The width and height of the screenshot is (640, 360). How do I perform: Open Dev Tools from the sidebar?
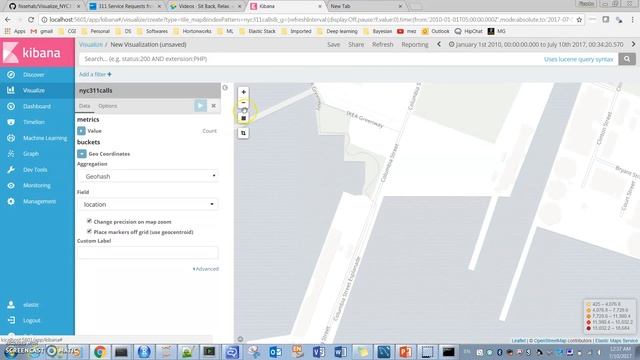coord(35,169)
